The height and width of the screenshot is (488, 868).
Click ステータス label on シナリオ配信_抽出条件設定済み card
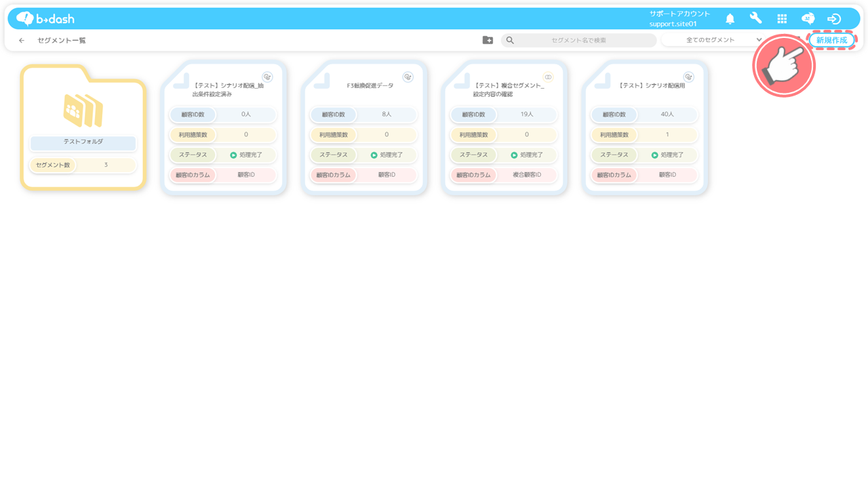point(193,155)
